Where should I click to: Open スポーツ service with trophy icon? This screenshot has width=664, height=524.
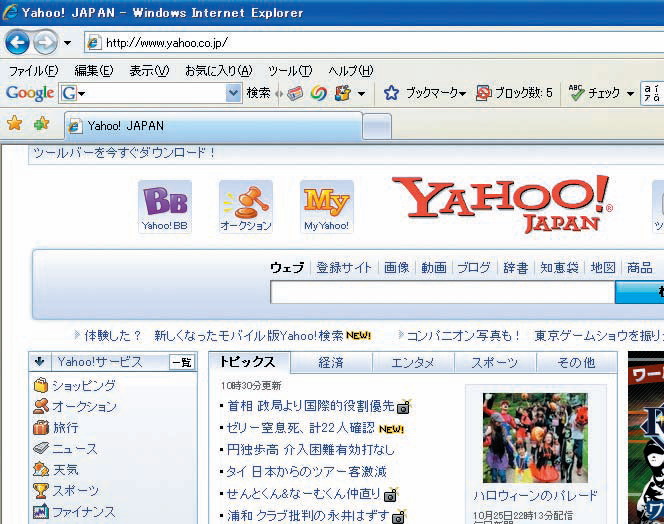click(66, 491)
